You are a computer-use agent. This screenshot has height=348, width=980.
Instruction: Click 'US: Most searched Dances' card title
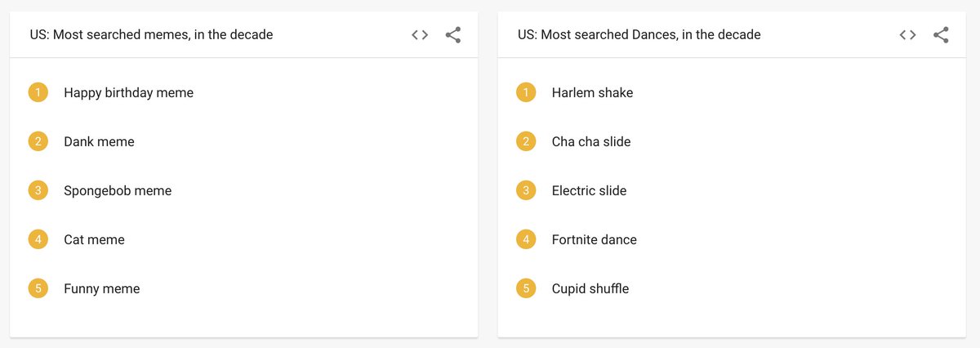(639, 35)
